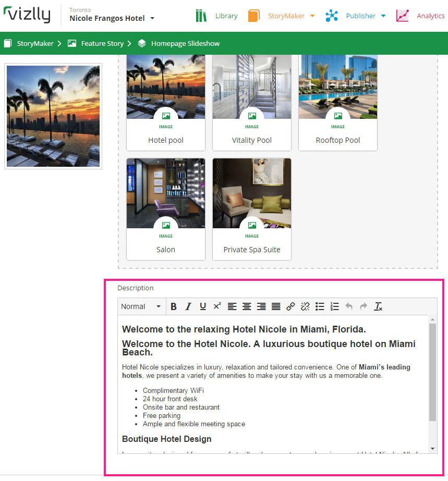Toggle italic formatting in description editor
The height and width of the screenshot is (481, 448).
188,306
